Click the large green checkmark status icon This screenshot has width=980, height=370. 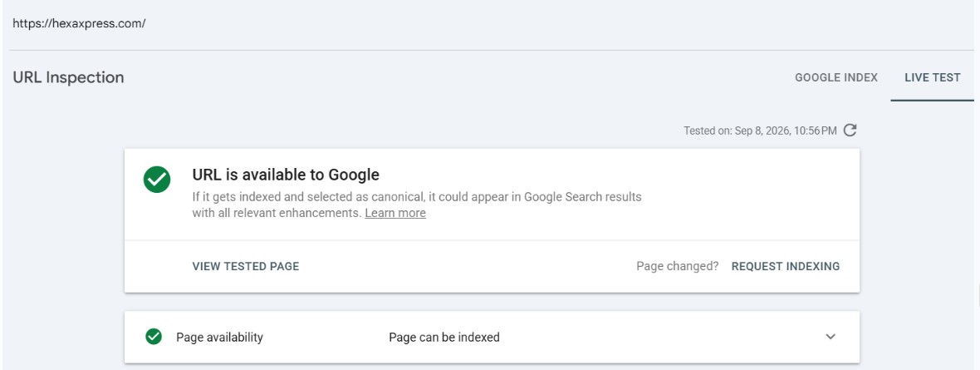pos(157,180)
